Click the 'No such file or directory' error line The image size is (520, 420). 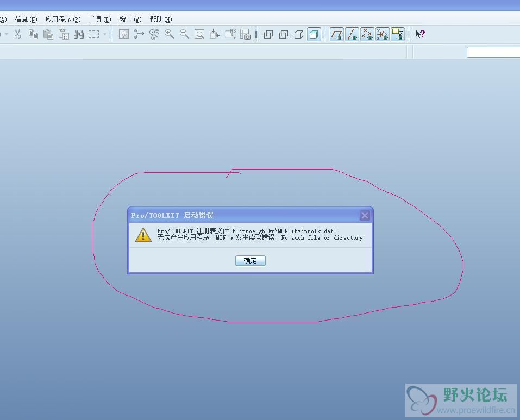pyautogui.click(x=261, y=237)
